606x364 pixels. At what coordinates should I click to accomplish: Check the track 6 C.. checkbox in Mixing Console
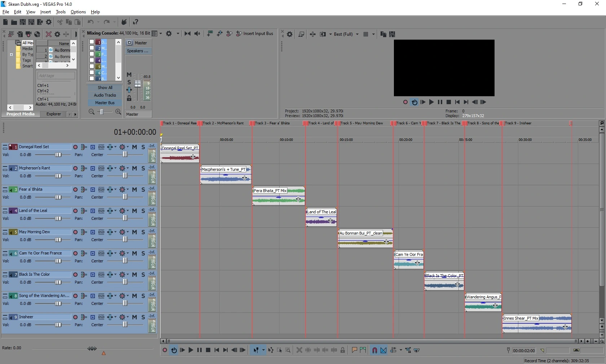pyautogui.click(x=92, y=72)
